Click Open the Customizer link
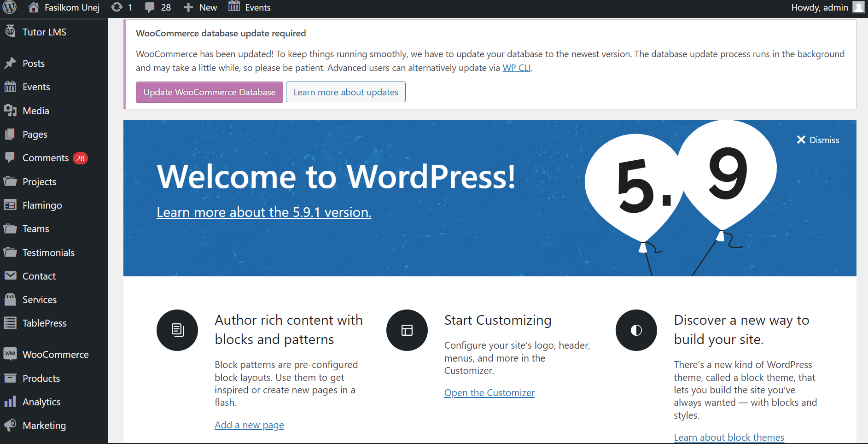 click(489, 392)
